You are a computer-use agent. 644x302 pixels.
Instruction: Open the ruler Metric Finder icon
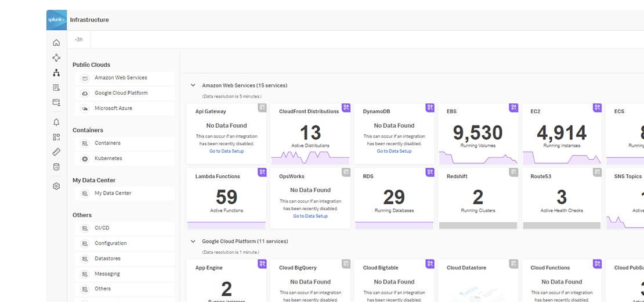[x=56, y=152]
